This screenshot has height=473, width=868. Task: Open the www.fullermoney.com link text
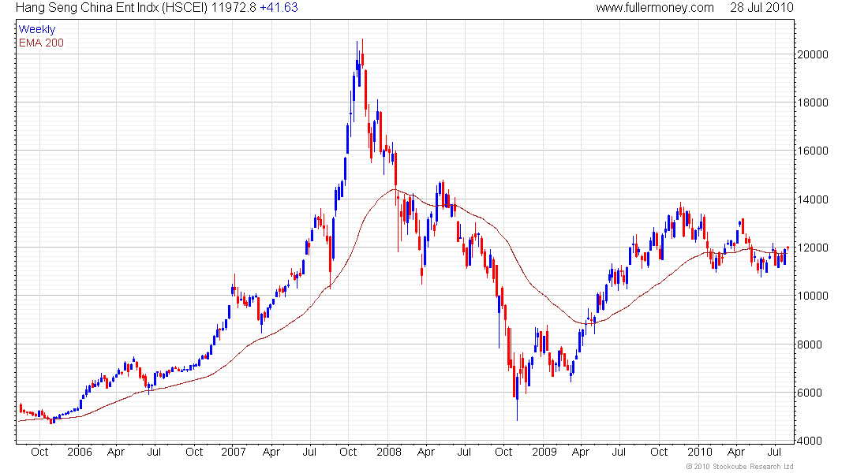pos(655,8)
